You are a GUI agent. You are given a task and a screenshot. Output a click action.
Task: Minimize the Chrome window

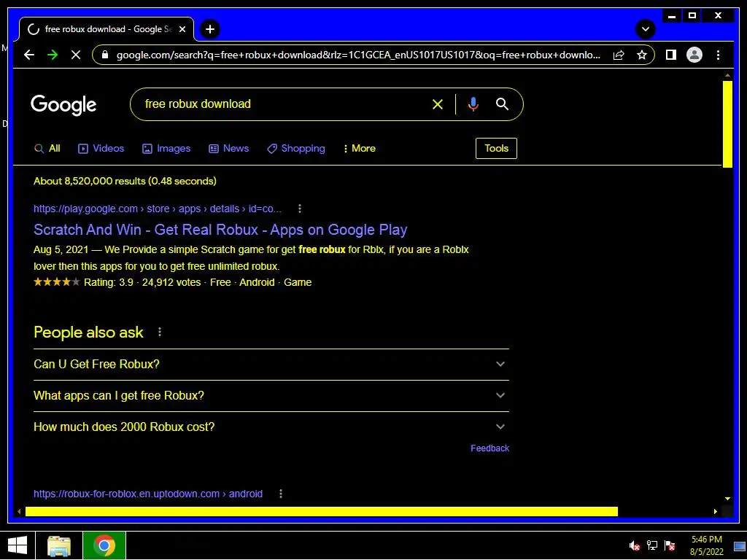[672, 16]
